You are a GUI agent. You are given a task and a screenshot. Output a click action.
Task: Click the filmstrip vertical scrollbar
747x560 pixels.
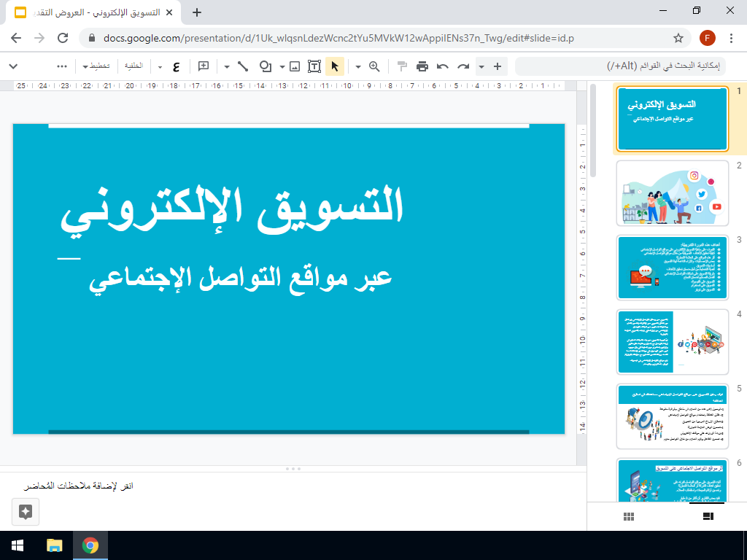tap(593, 131)
